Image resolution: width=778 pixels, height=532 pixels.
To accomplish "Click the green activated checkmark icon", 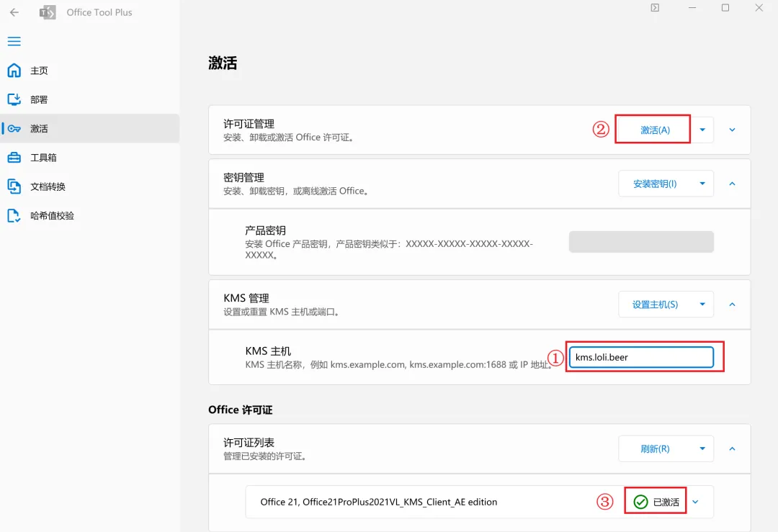I will 640,502.
